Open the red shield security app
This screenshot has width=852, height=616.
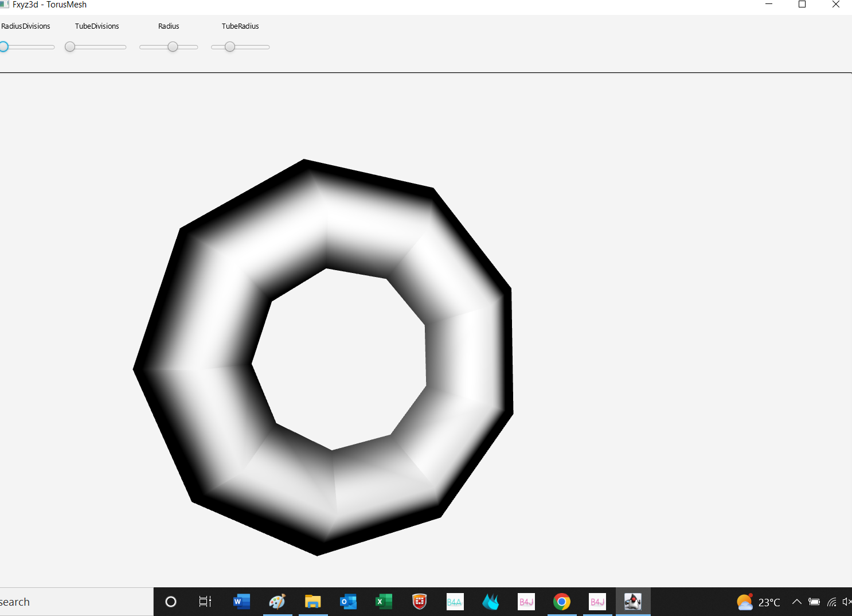point(419,602)
